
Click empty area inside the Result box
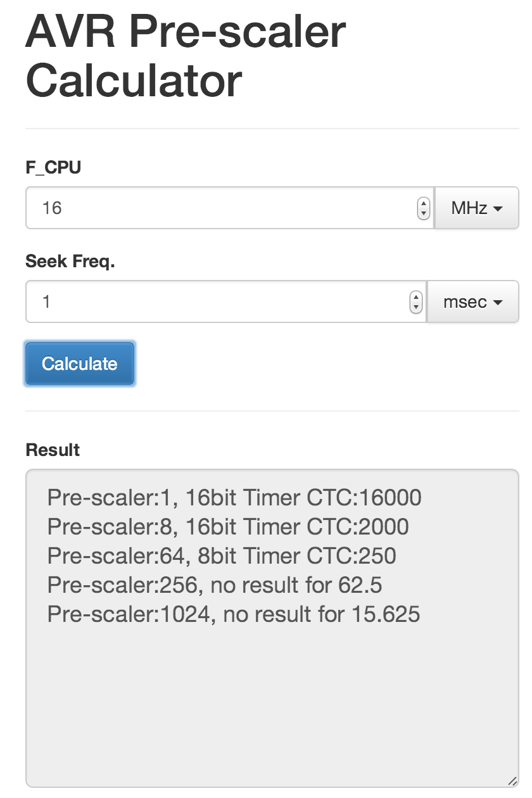pos(272,697)
